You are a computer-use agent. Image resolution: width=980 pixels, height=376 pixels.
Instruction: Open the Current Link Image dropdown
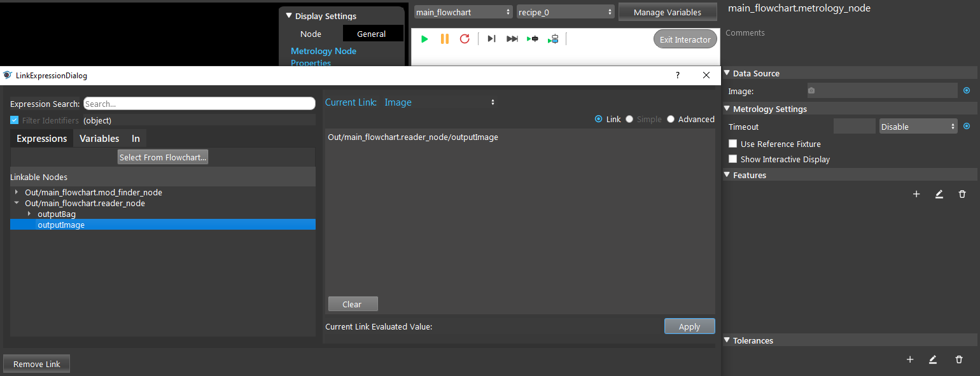440,102
